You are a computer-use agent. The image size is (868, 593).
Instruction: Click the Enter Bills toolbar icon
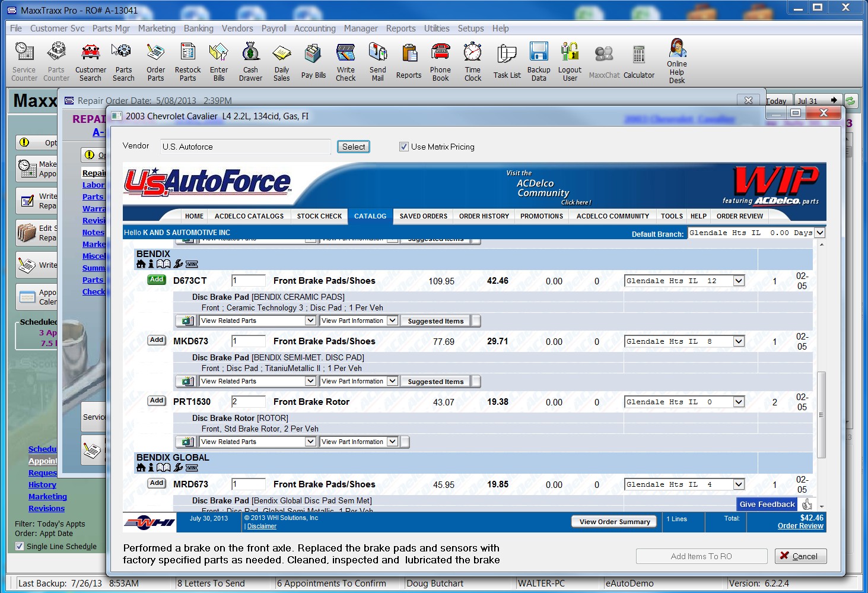[219, 62]
